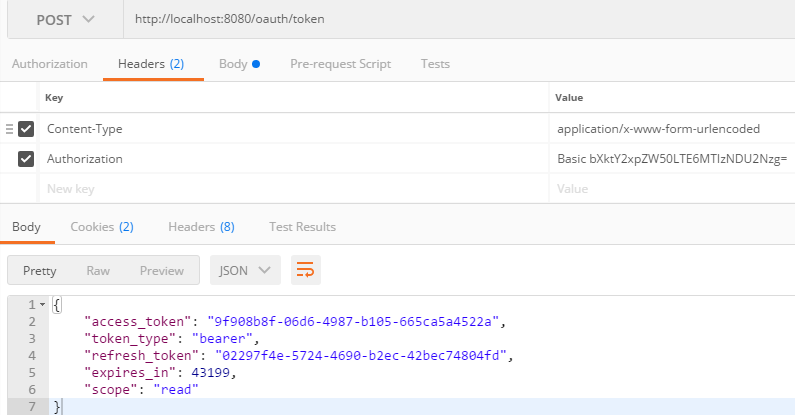Select the Raw response view

pos(98,270)
